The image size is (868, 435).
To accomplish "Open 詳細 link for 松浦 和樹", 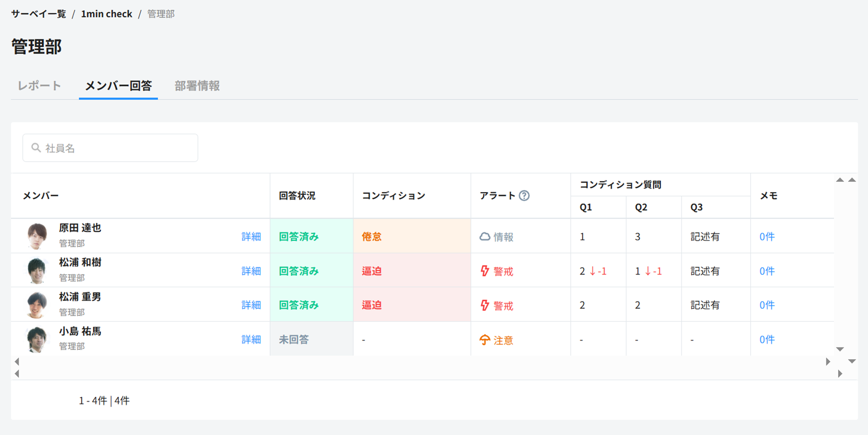I will point(251,271).
